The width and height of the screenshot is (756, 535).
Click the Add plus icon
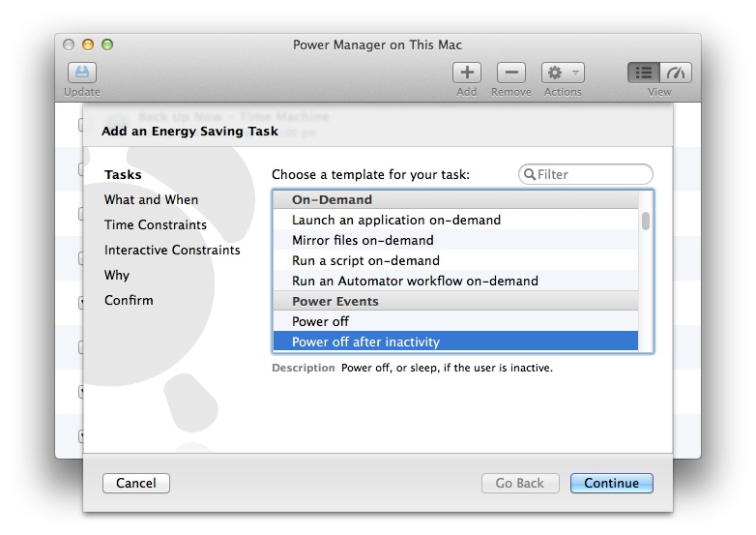467,73
